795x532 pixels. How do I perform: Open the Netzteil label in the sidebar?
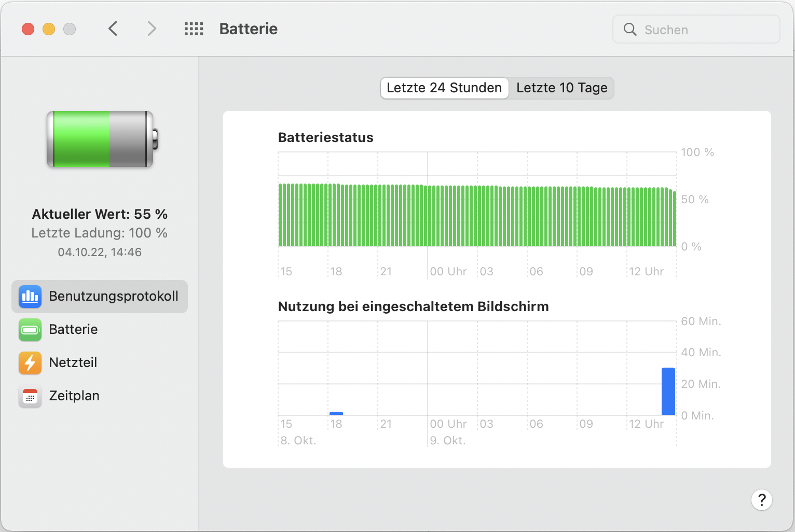coord(73,363)
